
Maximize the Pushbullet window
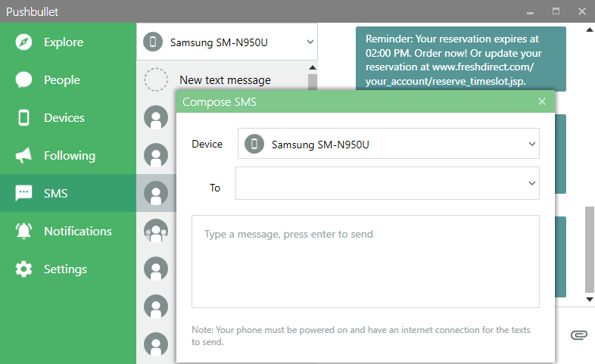coord(556,11)
